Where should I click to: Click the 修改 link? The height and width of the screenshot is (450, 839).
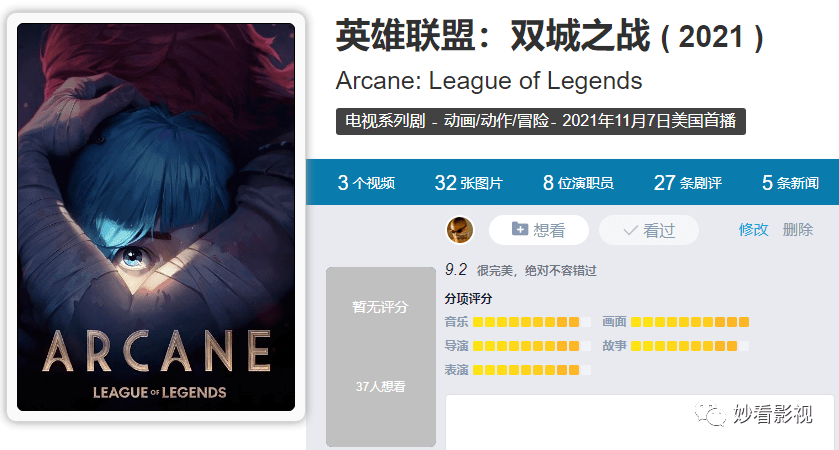click(753, 230)
